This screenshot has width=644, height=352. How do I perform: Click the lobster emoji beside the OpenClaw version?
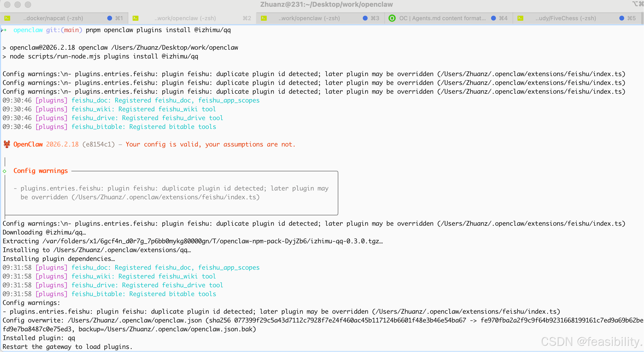click(7, 144)
